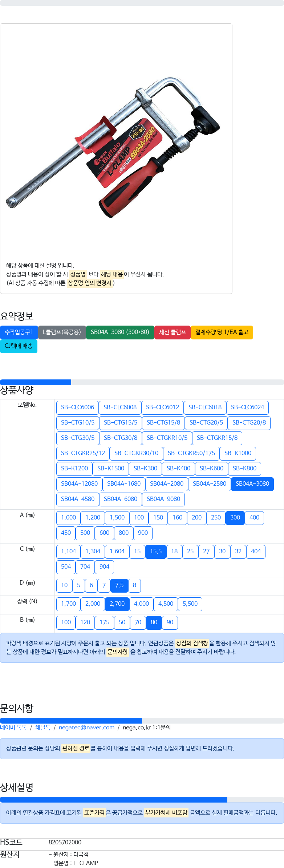Click the highlighted clamping force 2,700
The height and width of the screenshot is (868, 284).
(x=117, y=604)
